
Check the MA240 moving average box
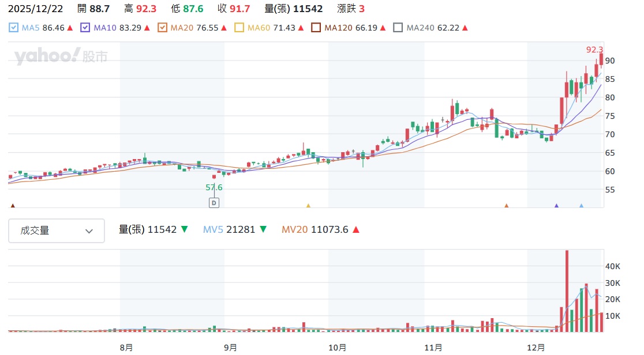click(398, 28)
